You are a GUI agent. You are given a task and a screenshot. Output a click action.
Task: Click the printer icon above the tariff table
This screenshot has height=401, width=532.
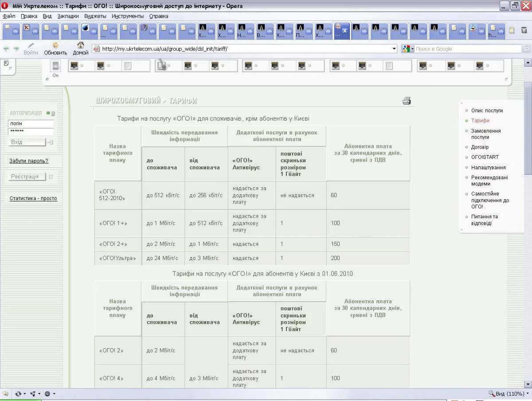tap(407, 101)
